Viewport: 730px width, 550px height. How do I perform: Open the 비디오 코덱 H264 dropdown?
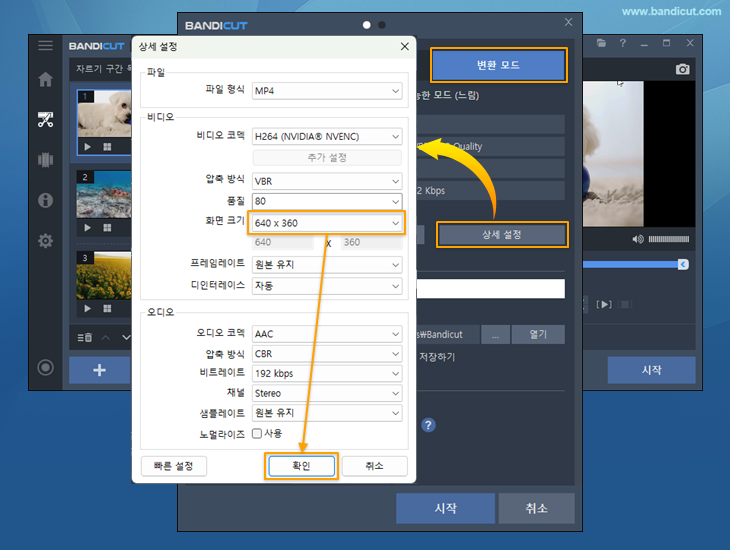(327, 136)
